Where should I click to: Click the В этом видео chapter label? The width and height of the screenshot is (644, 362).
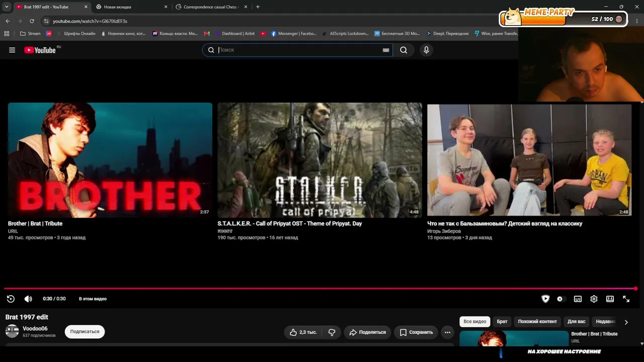coord(93,299)
